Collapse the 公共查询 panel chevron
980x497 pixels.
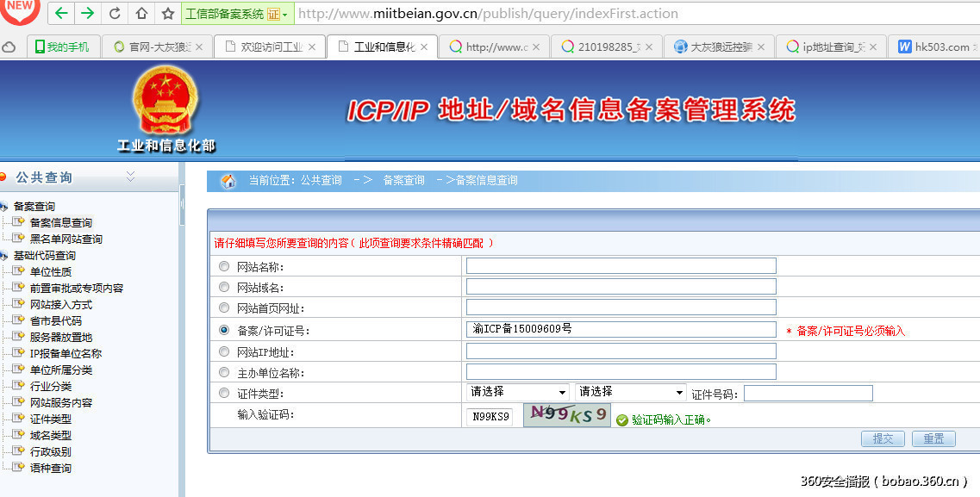tap(131, 176)
